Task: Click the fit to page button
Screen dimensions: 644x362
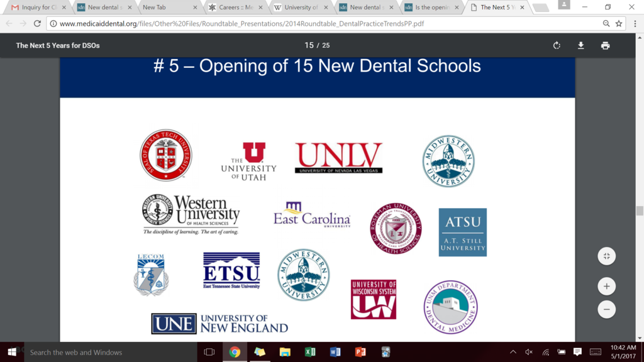Action: 606,256
